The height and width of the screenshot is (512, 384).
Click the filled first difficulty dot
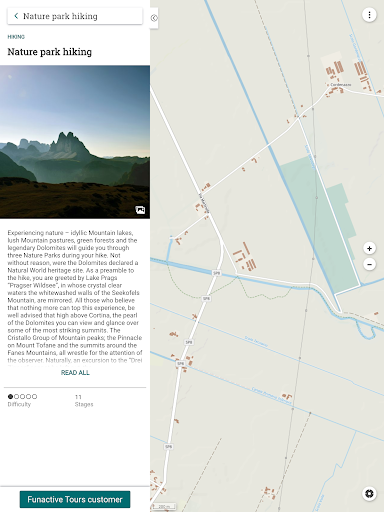click(x=10, y=396)
